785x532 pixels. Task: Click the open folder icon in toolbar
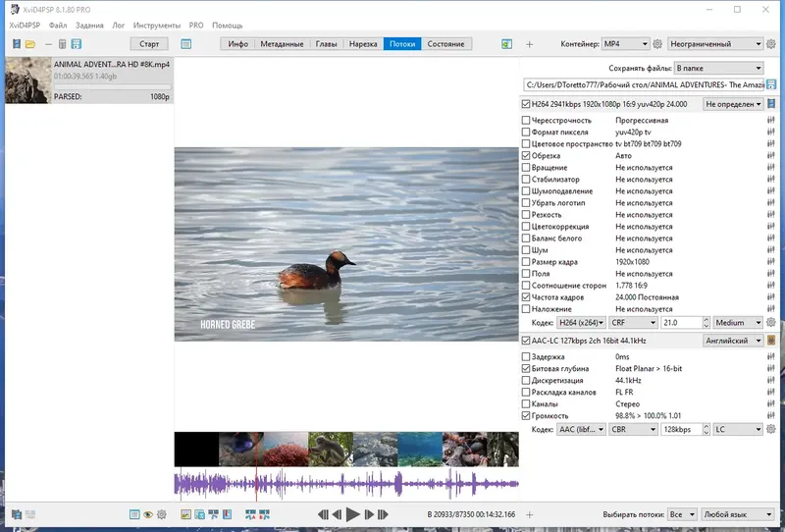click(30, 44)
